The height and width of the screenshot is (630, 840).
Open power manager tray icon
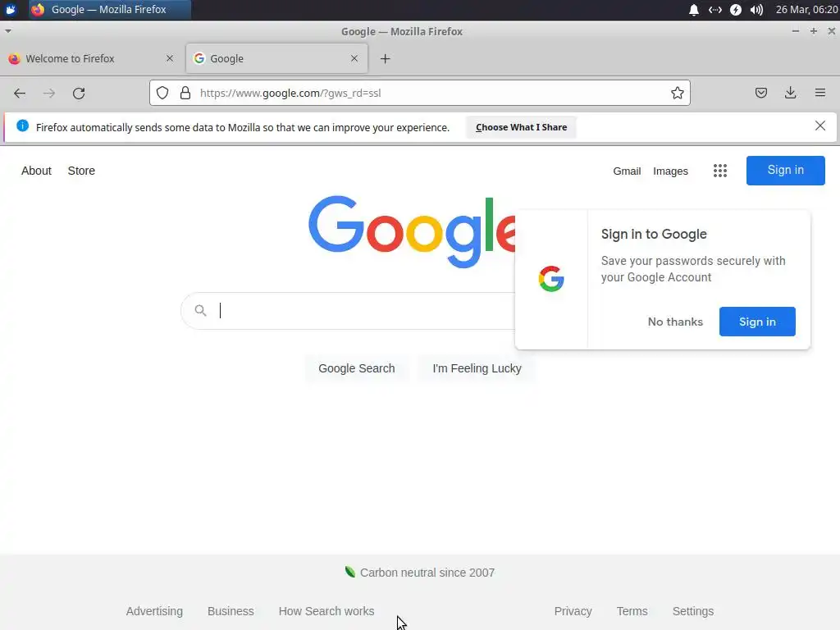pyautogui.click(x=736, y=10)
